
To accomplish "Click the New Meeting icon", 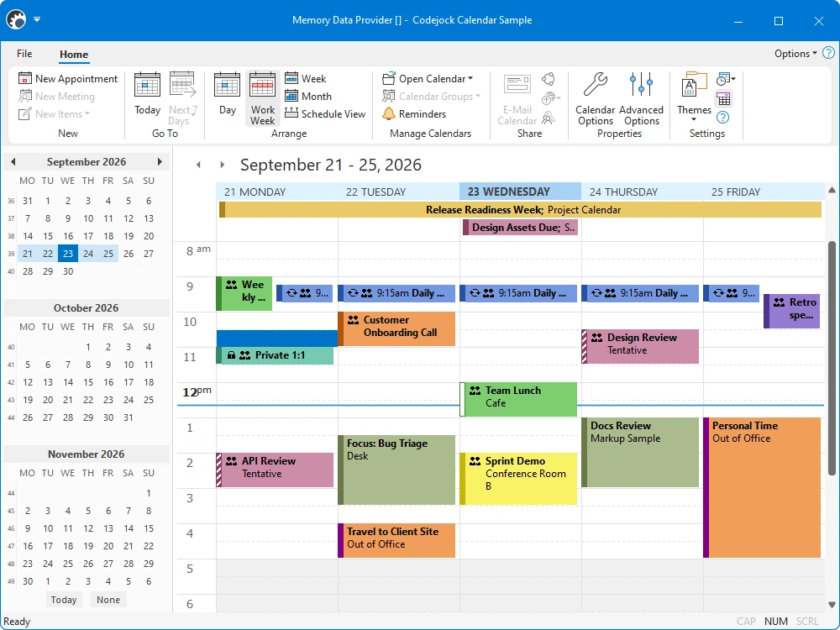I will click(25, 96).
